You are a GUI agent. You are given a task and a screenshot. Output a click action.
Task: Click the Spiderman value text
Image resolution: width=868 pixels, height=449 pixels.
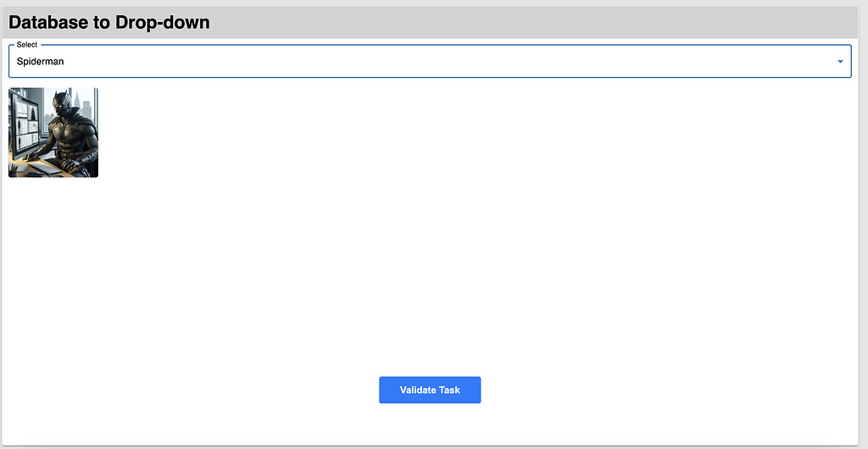point(40,62)
